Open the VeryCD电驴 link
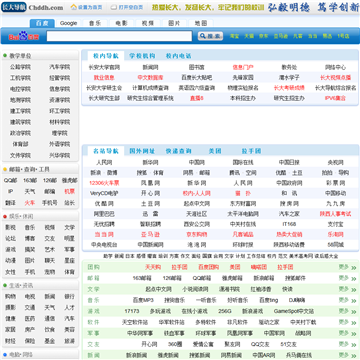 tap(104, 193)
